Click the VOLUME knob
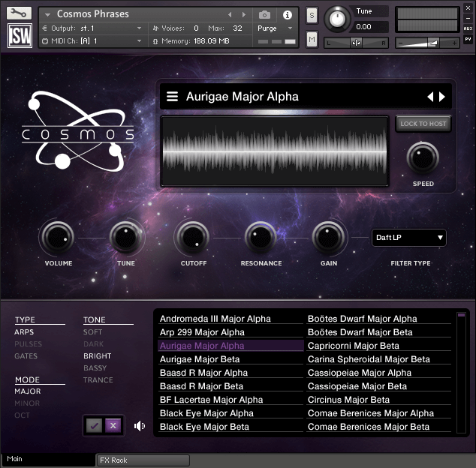This screenshot has height=468, width=476. pos(58,238)
